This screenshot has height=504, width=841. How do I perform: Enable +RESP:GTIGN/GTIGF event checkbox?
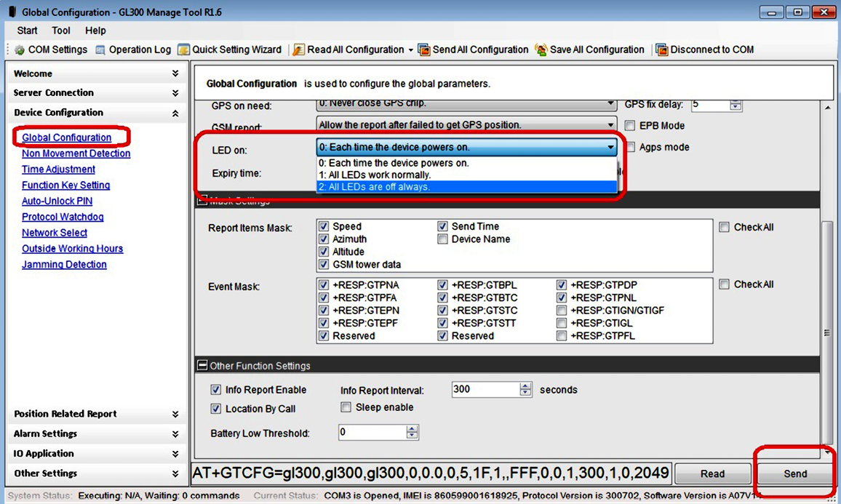tap(561, 311)
